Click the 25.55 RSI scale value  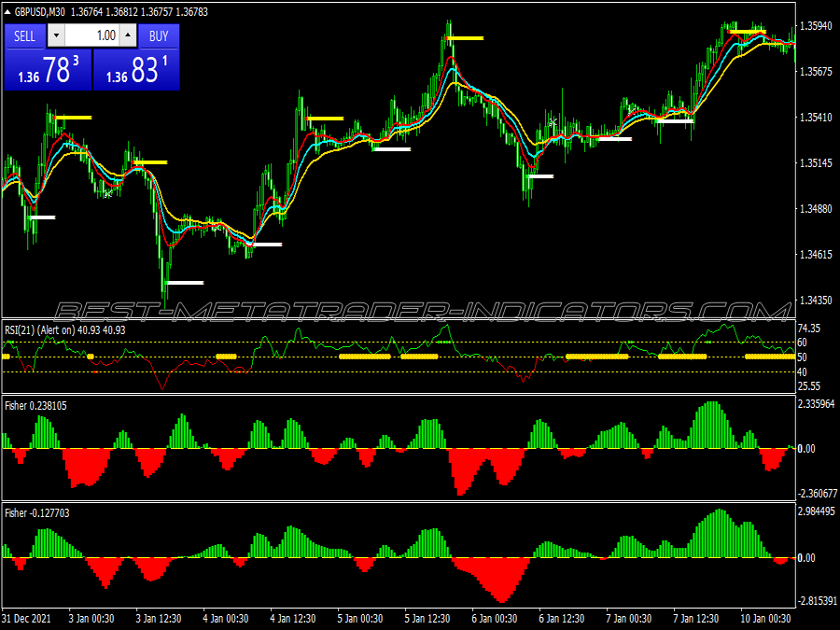coord(809,385)
